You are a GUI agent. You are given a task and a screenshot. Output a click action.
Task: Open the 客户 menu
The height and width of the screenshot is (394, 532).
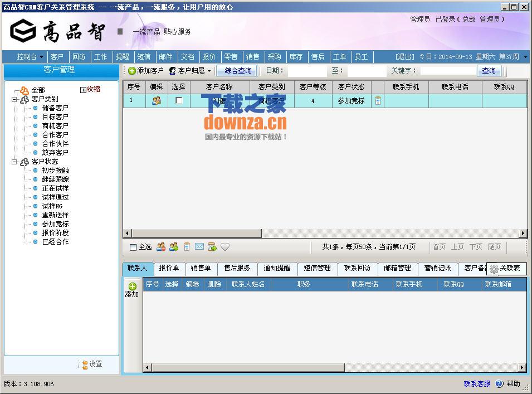[x=57, y=57]
